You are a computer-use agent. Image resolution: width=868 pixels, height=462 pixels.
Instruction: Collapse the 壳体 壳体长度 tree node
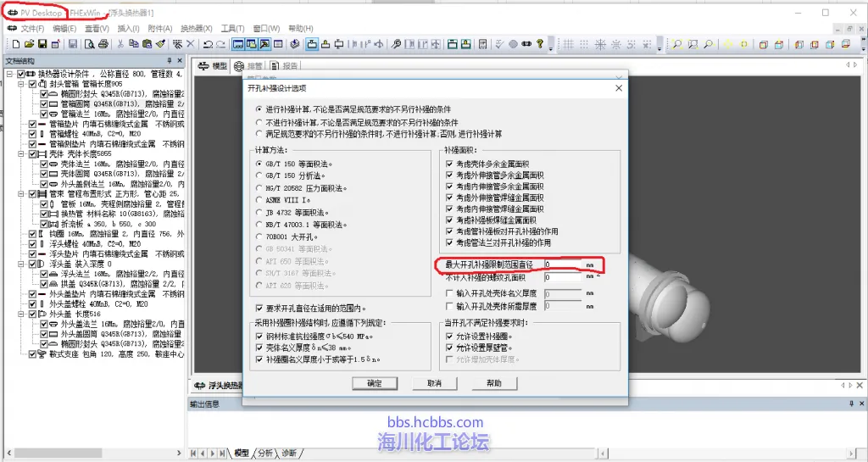click(23, 154)
